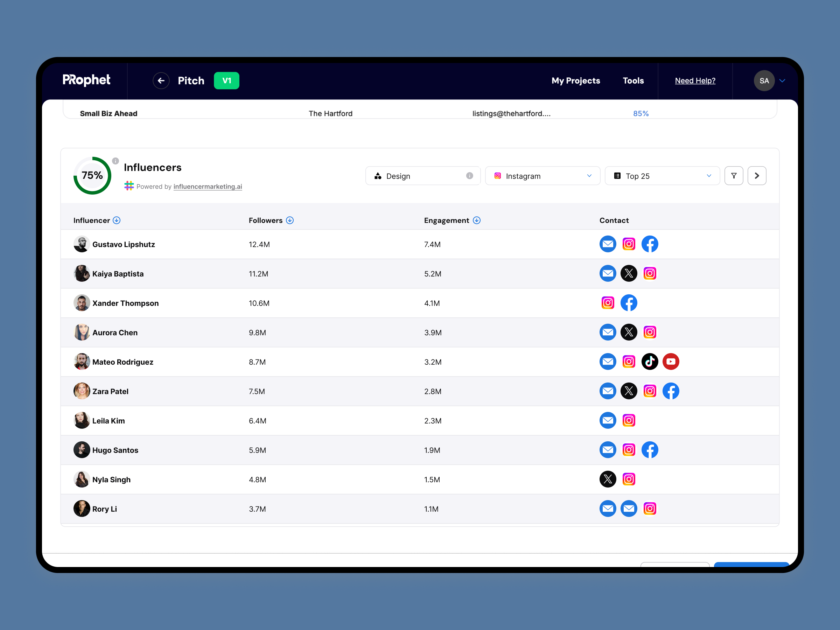Open influencermarketing.ai link
Viewport: 840px width, 630px height.
[x=207, y=187]
